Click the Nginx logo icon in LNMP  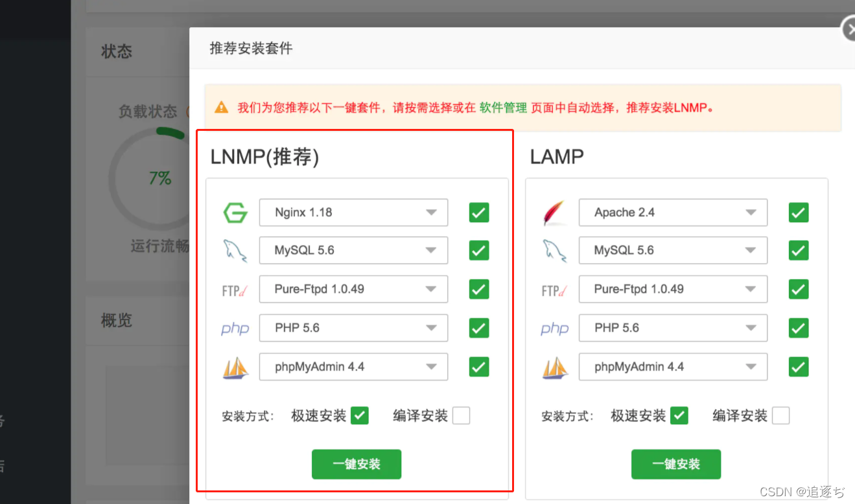(x=235, y=212)
